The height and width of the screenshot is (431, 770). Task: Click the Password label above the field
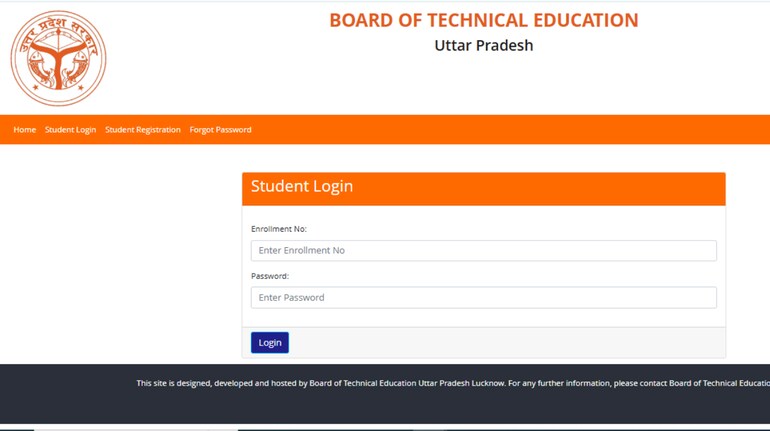click(270, 276)
